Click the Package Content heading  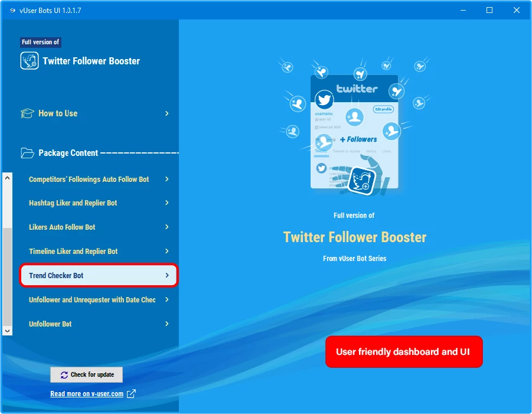coord(68,153)
